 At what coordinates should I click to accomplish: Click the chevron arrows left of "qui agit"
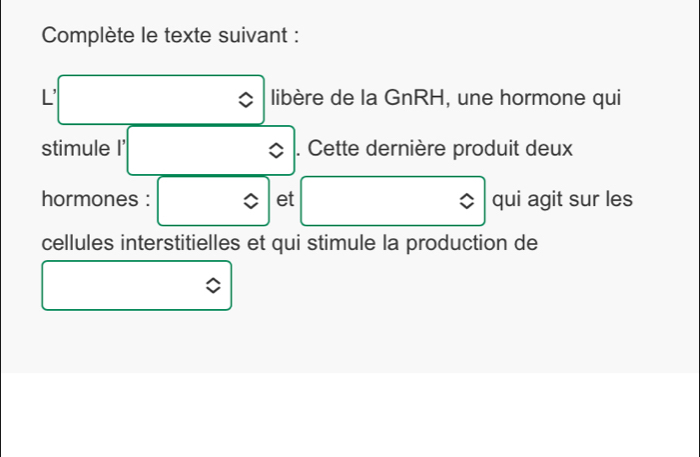467,200
